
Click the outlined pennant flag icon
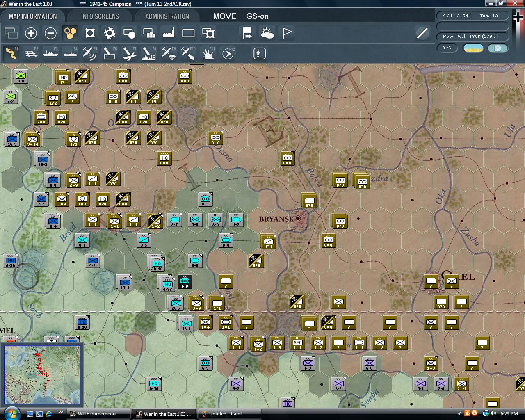(287, 33)
